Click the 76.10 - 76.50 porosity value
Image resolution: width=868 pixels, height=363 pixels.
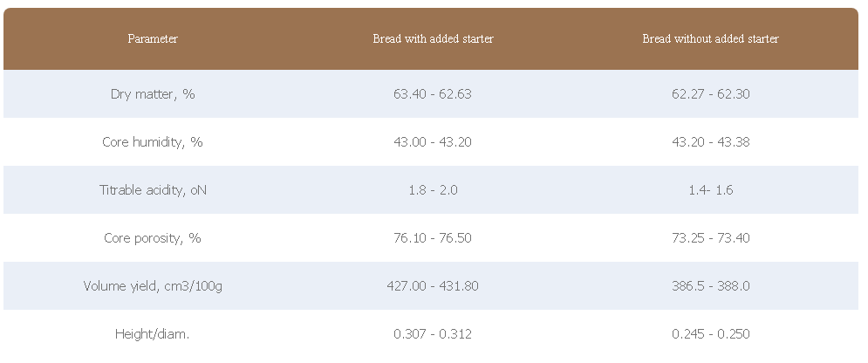[433, 238]
